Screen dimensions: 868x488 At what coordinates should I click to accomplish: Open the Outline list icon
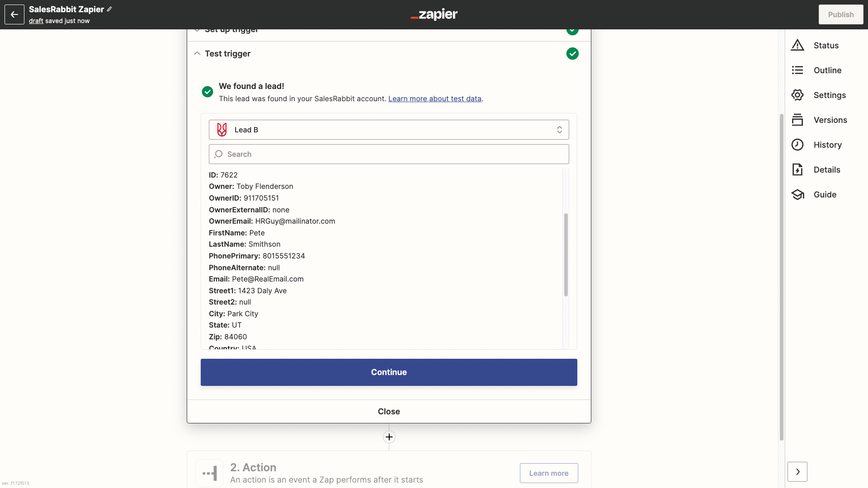[797, 70]
